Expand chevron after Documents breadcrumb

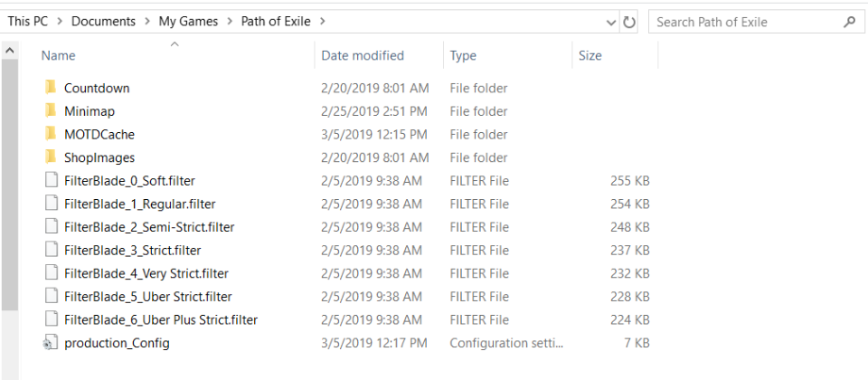tap(146, 22)
